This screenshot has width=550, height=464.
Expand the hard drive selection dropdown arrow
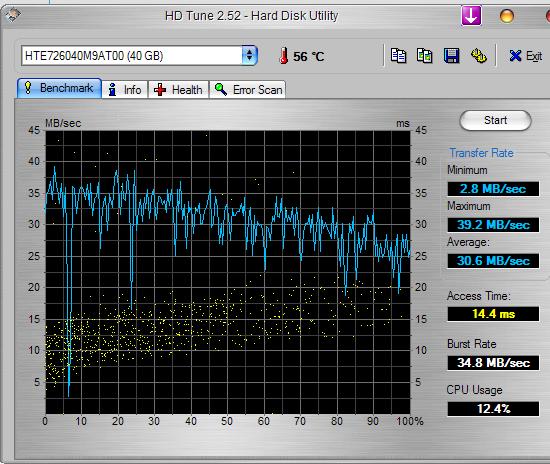point(249,55)
